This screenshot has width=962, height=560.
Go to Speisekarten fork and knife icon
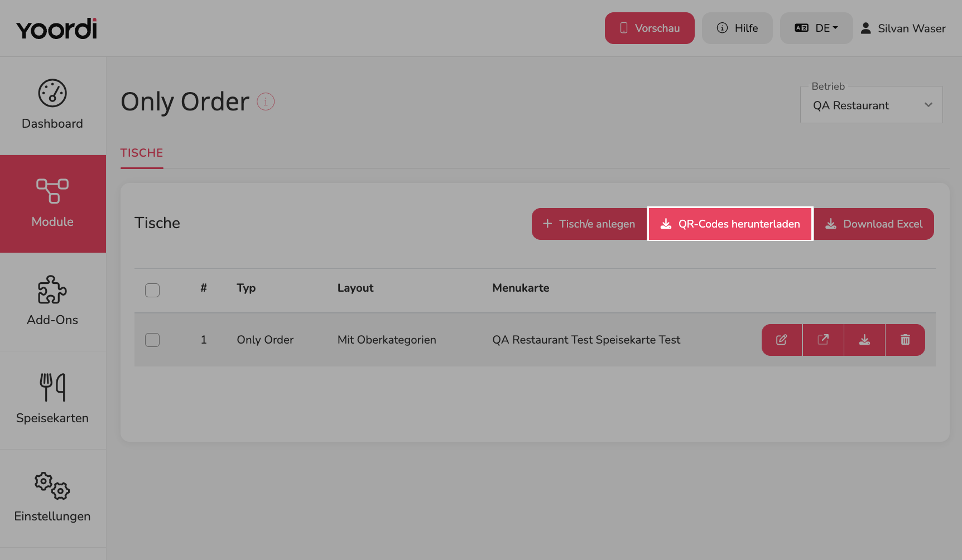pyautogui.click(x=52, y=387)
